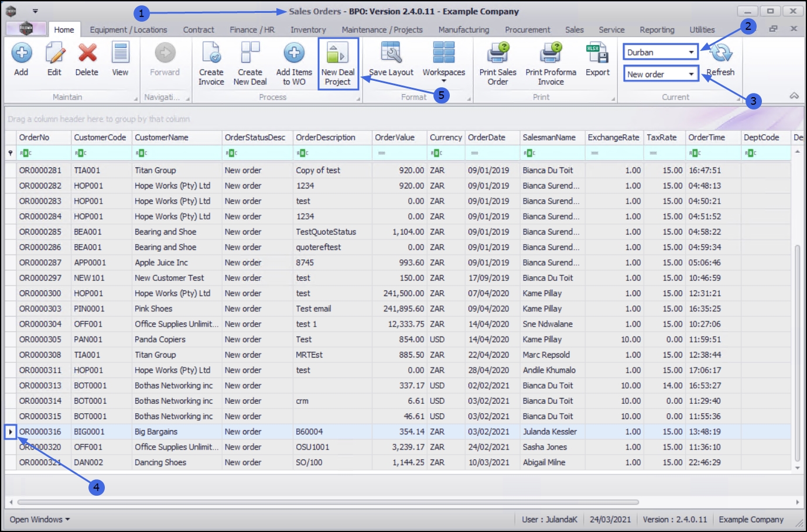Switch to the Procurement tab
Viewport: 807px width, 532px height.
pyautogui.click(x=528, y=29)
